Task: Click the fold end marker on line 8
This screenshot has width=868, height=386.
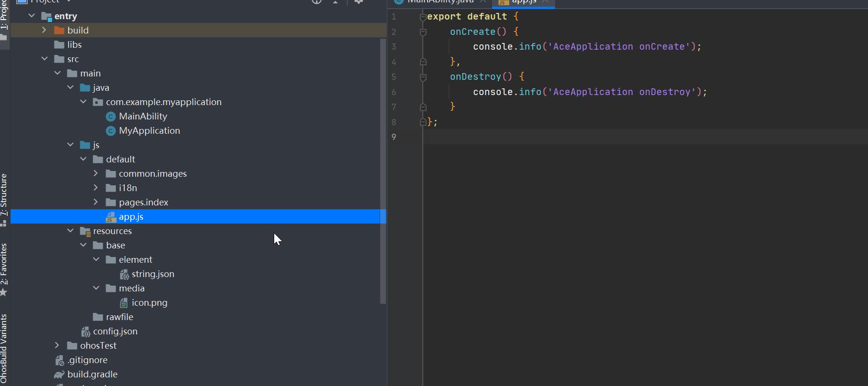Action: pyautogui.click(x=423, y=122)
